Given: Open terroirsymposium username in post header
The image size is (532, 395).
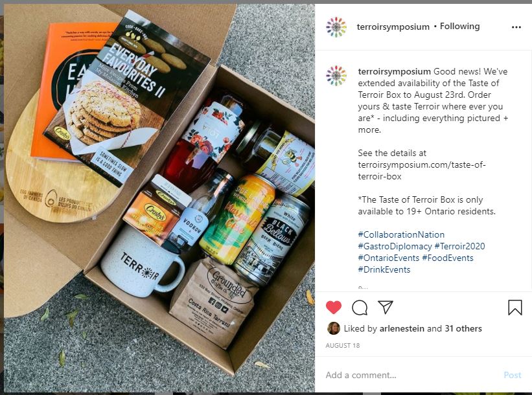Looking at the screenshot, I should click(x=393, y=27).
